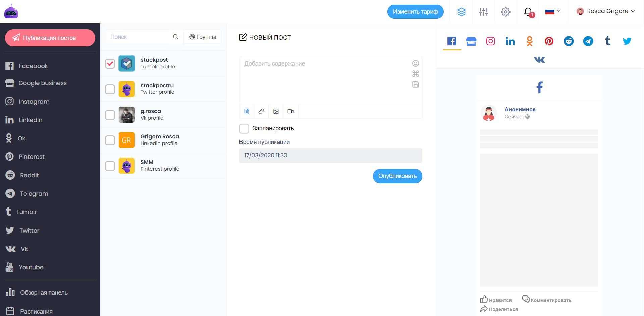Screen dimensions: 644x316
Task: Click Анонимное name in post preview
Action: (x=520, y=110)
